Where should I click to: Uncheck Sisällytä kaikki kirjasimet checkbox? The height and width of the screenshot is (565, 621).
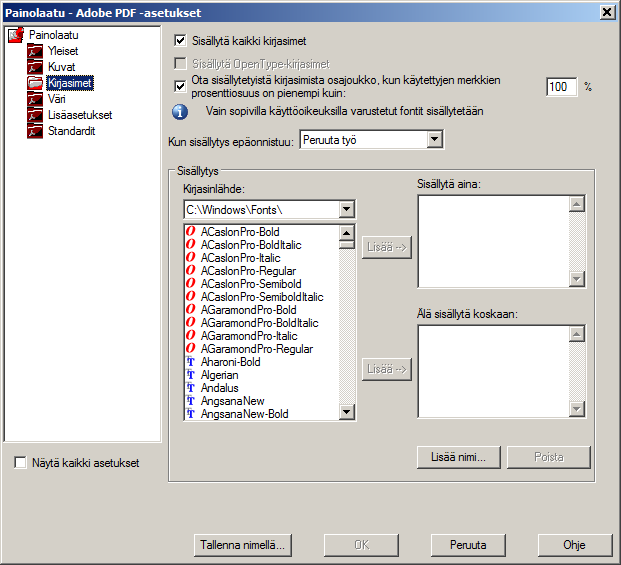(x=180, y=40)
